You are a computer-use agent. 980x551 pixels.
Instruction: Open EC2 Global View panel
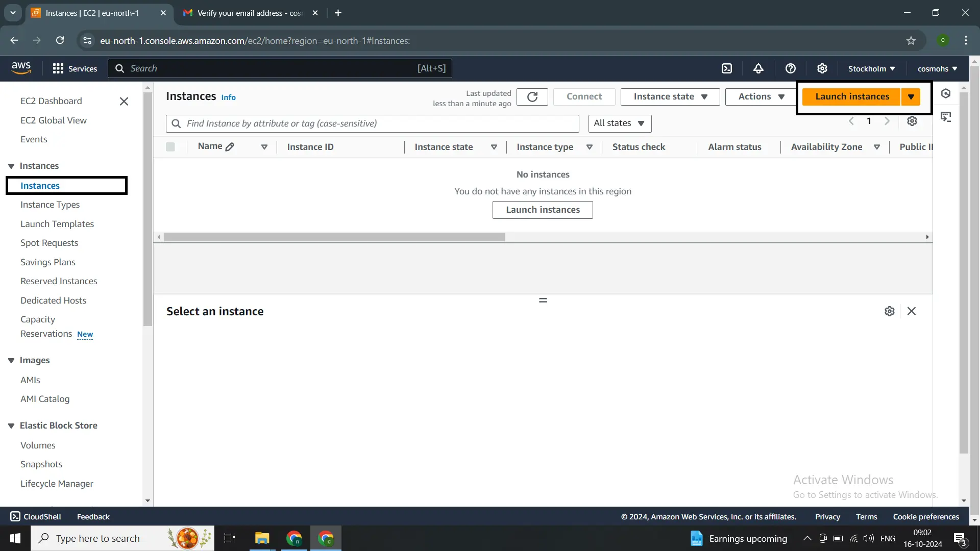pos(53,120)
